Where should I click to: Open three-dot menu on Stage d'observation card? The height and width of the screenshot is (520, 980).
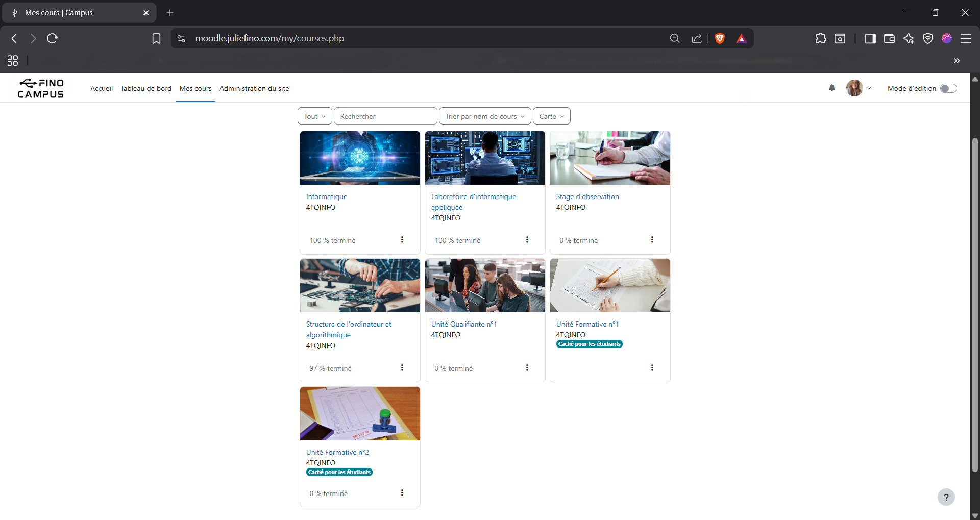click(x=652, y=240)
